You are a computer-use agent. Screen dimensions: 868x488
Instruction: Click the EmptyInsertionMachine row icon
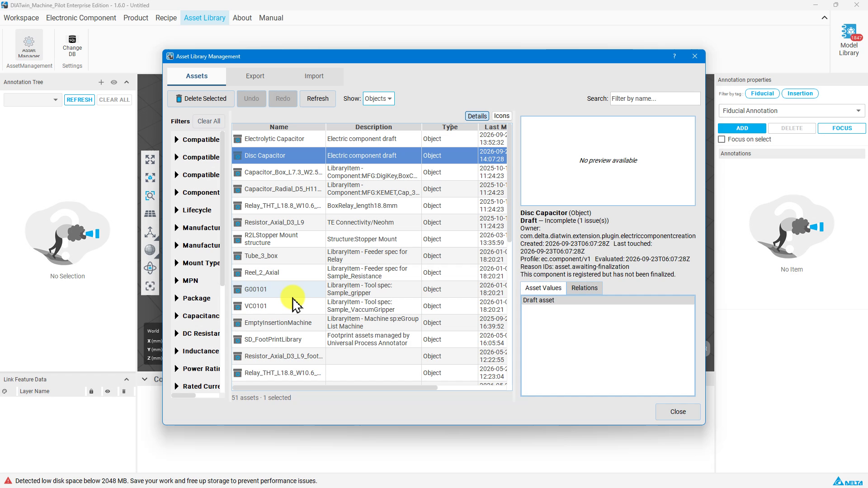coord(237,323)
